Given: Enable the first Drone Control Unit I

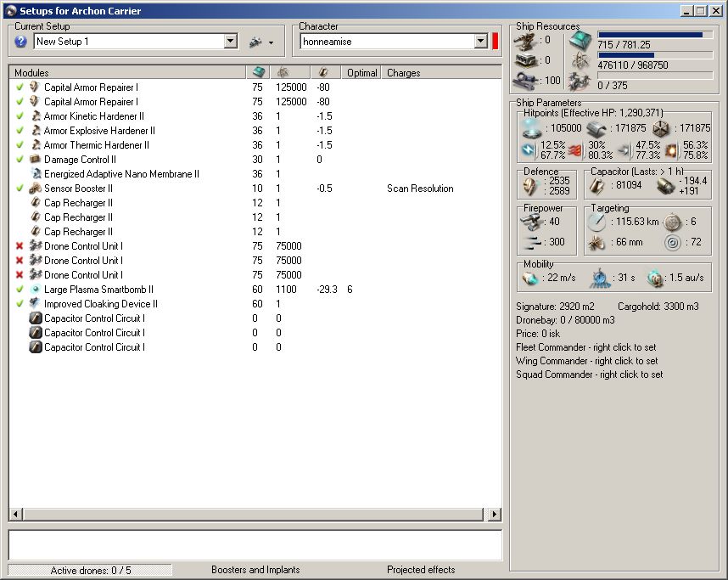Looking at the screenshot, I should point(20,246).
